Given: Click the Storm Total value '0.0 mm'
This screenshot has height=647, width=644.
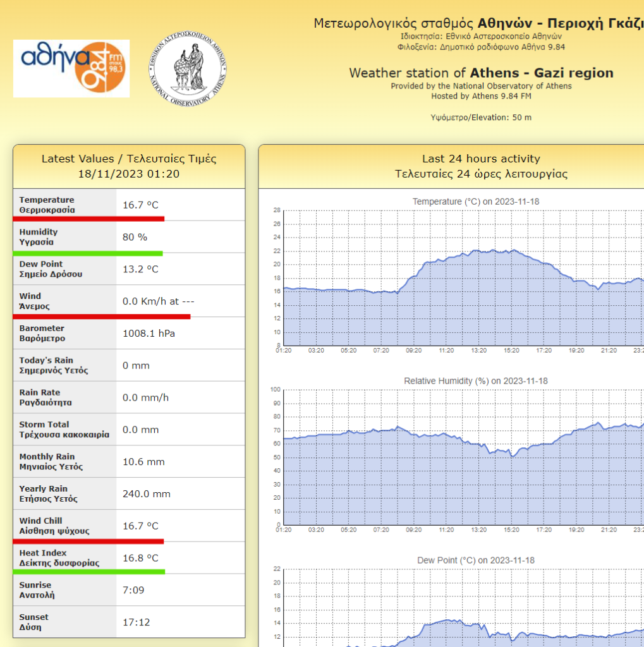Looking at the screenshot, I should click(x=140, y=430).
